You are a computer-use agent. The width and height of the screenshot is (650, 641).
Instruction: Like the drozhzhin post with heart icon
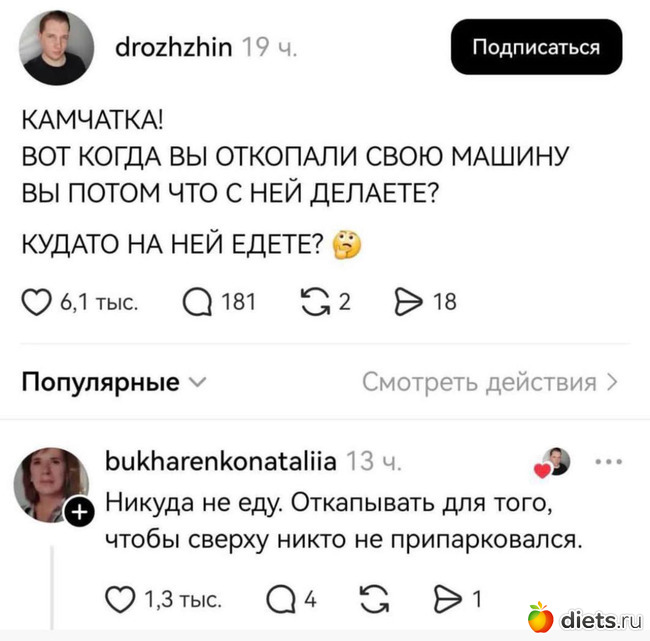tap(38, 300)
